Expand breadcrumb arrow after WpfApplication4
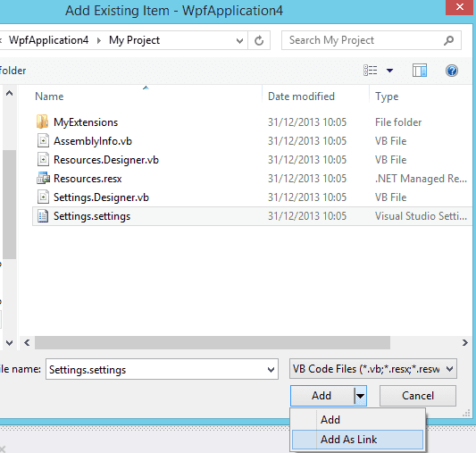 click(x=99, y=40)
